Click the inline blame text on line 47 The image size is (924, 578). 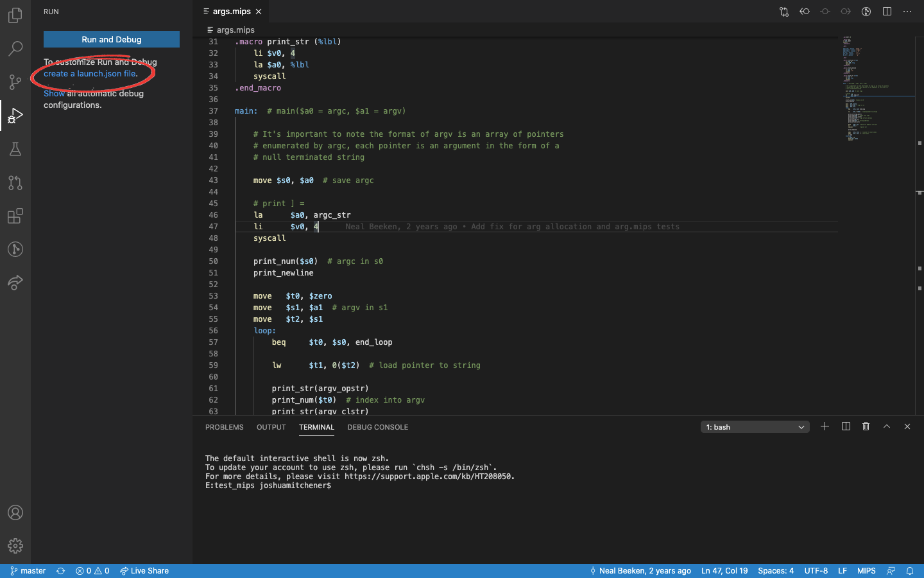(x=512, y=227)
